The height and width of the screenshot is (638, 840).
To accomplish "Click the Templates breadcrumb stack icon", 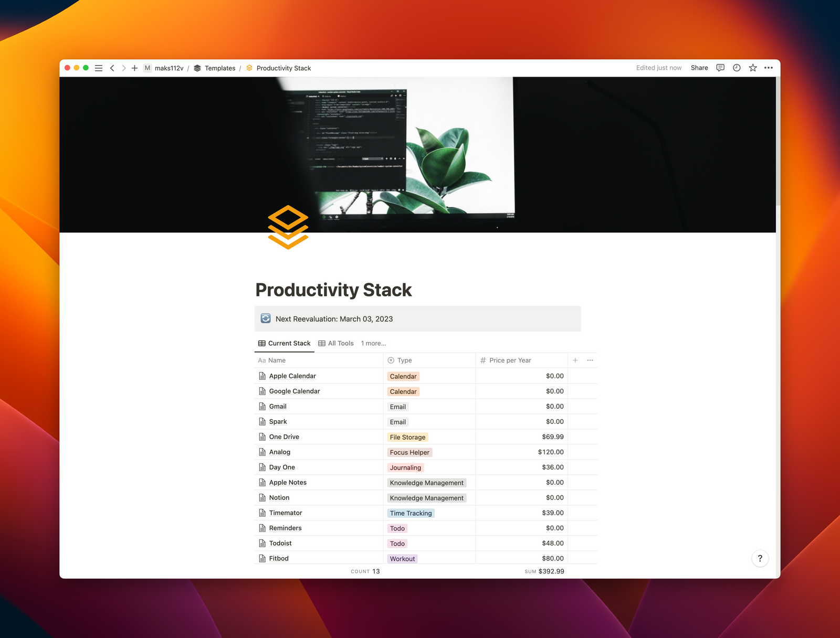I will [x=197, y=68].
